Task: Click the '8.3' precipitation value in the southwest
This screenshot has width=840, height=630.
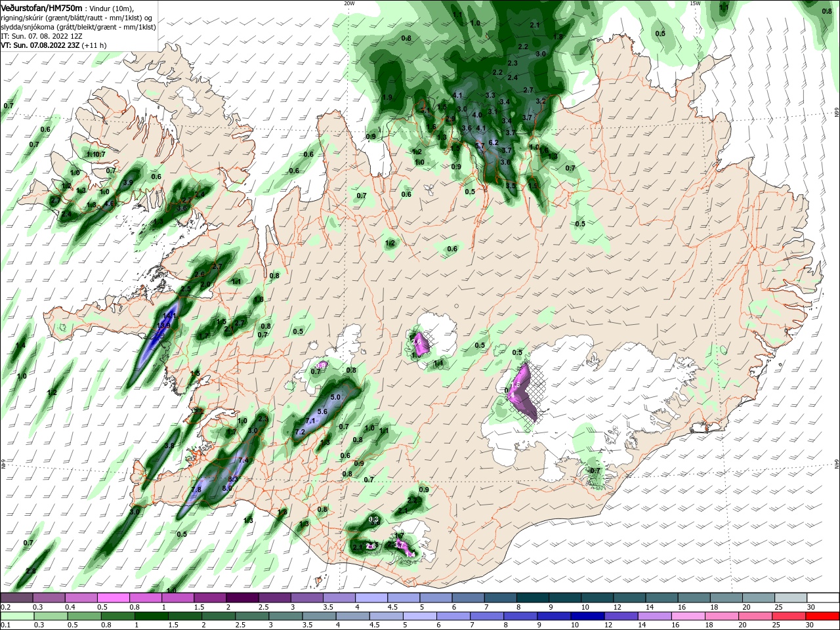Action: click(x=232, y=479)
